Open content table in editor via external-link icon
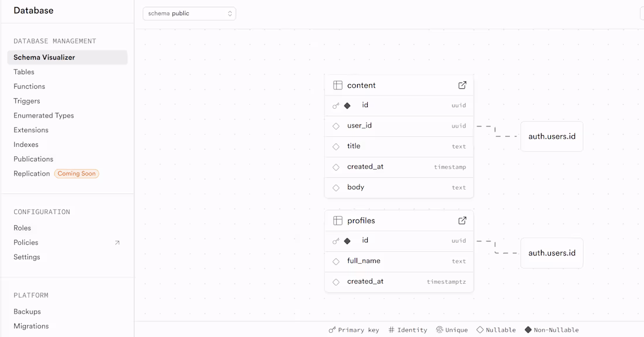This screenshot has width=644, height=337. tap(462, 85)
